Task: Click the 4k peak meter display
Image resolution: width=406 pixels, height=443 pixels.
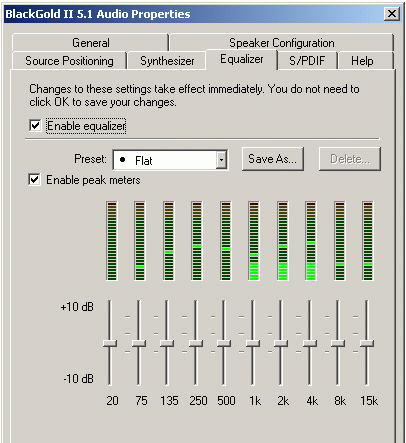Action: [x=311, y=241]
